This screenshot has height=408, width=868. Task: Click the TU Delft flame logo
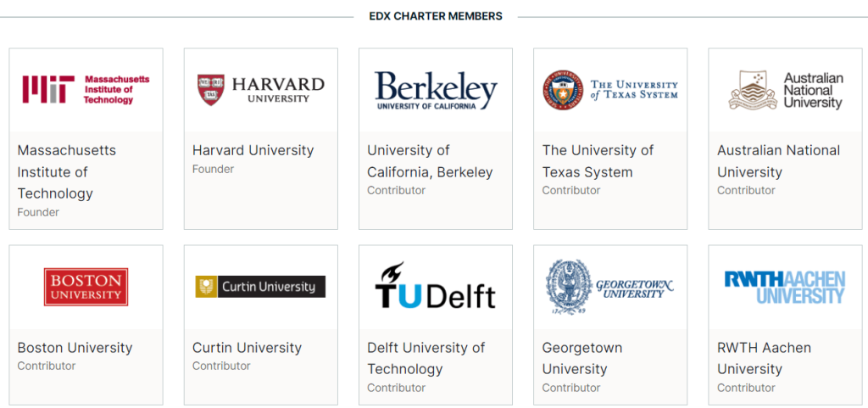point(436,286)
